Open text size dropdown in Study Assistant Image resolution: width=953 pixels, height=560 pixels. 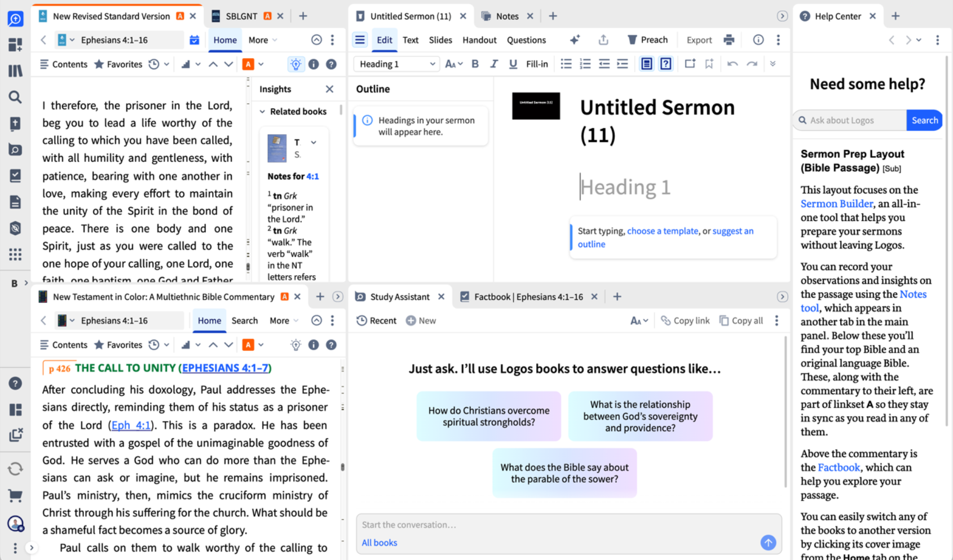pyautogui.click(x=639, y=320)
